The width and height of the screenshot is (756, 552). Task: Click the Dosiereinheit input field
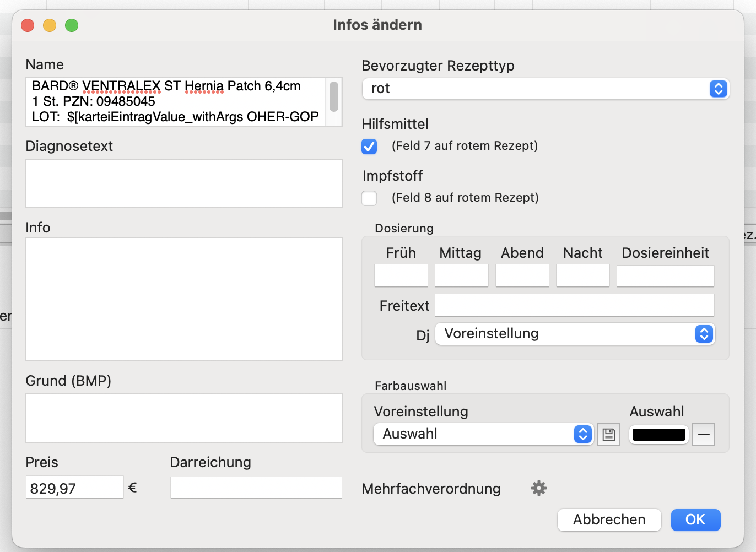[666, 275]
